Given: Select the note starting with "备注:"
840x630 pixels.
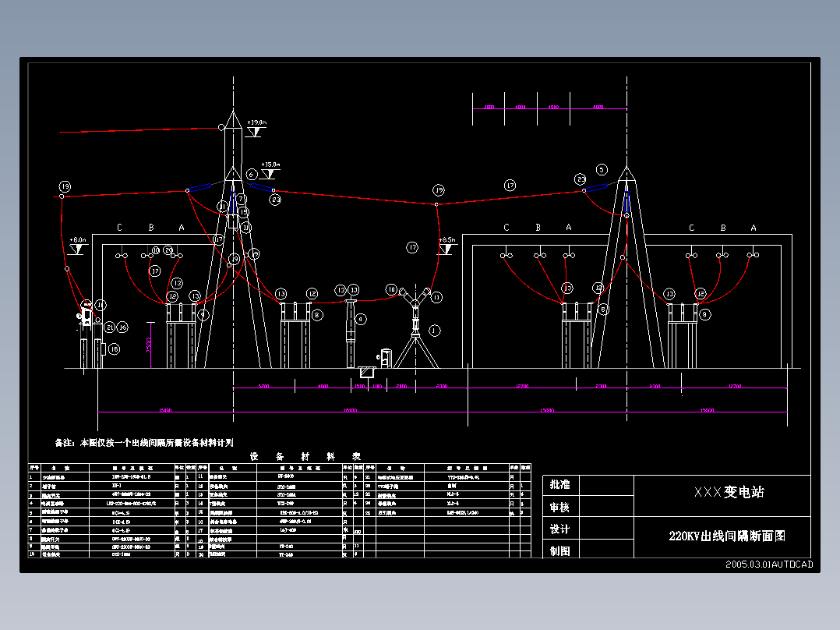Looking at the screenshot, I should click(x=144, y=442).
